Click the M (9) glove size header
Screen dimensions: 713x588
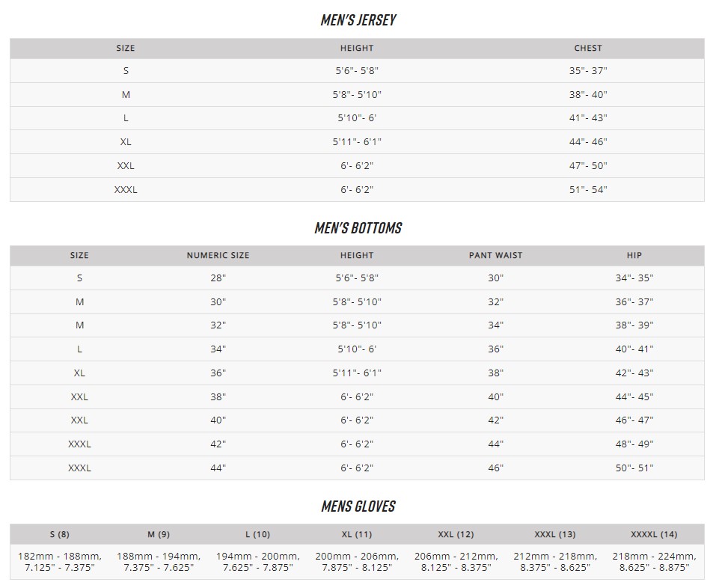159,534
